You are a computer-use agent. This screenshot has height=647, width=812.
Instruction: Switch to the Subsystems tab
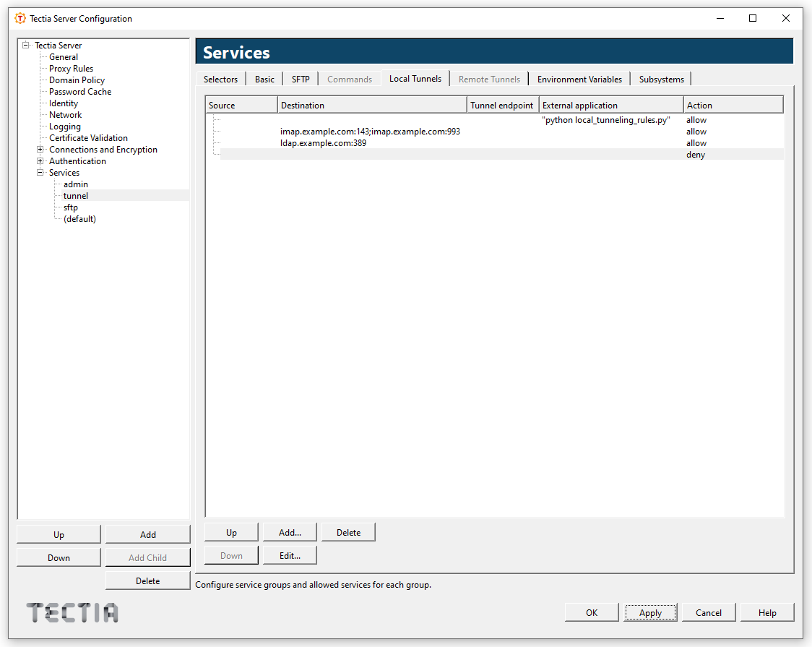coord(661,80)
